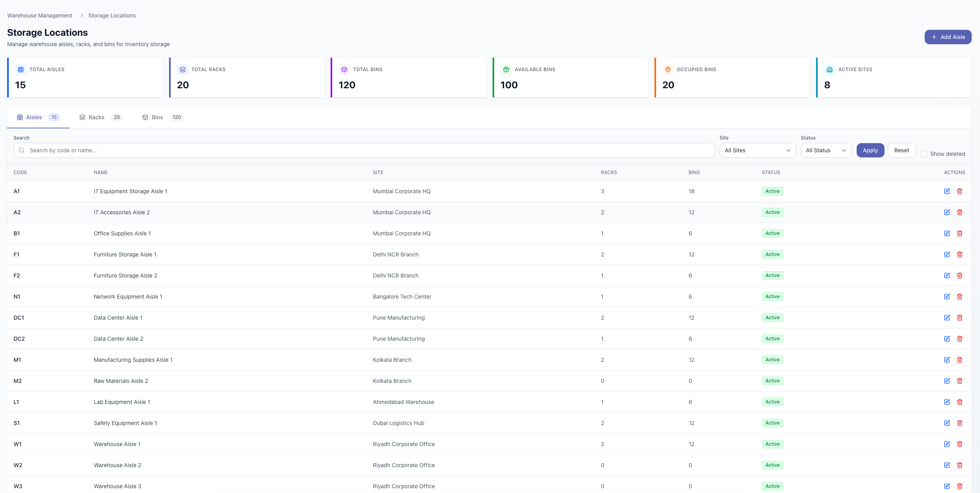
Task: Edit the Furniture Storage Aisle 1 row
Action: click(x=947, y=254)
